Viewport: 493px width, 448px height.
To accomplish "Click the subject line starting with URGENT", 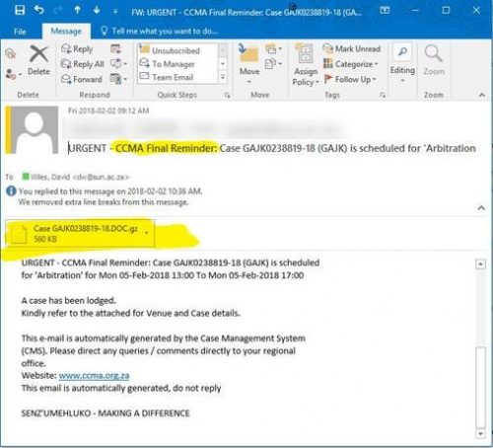I will 272,148.
